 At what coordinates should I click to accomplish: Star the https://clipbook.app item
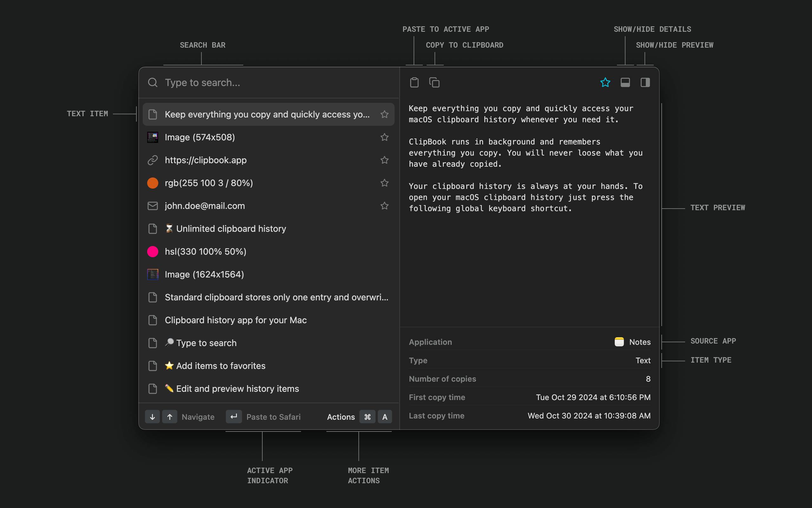point(384,160)
